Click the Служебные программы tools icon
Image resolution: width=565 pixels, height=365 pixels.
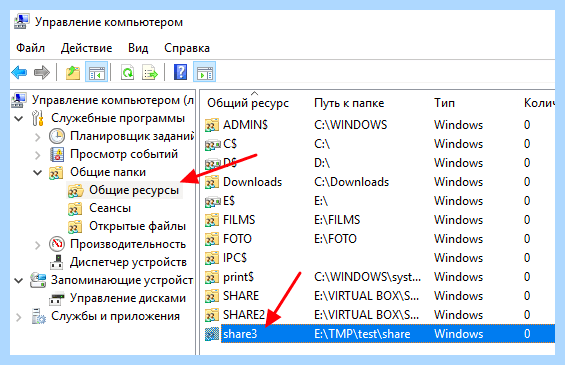click(x=38, y=118)
